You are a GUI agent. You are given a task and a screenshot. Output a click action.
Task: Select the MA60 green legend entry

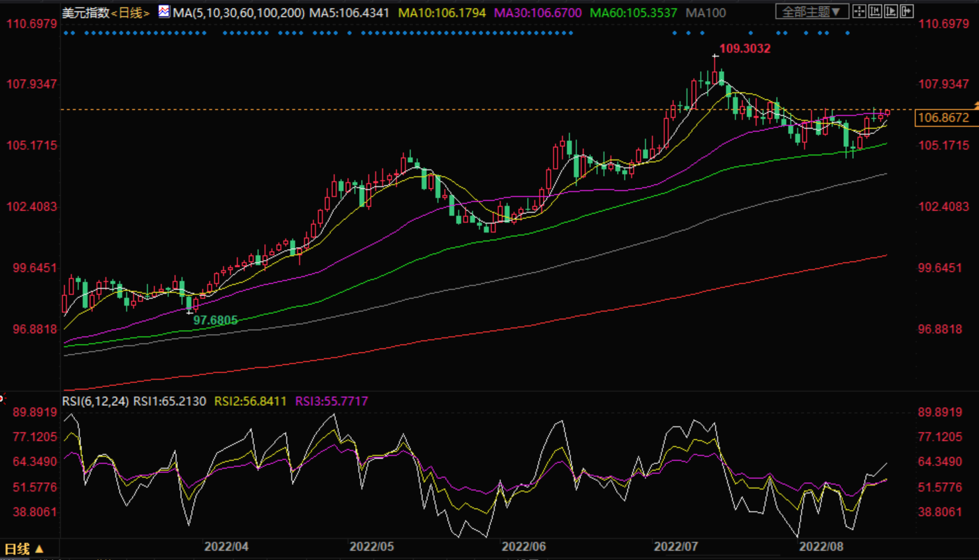(x=633, y=13)
